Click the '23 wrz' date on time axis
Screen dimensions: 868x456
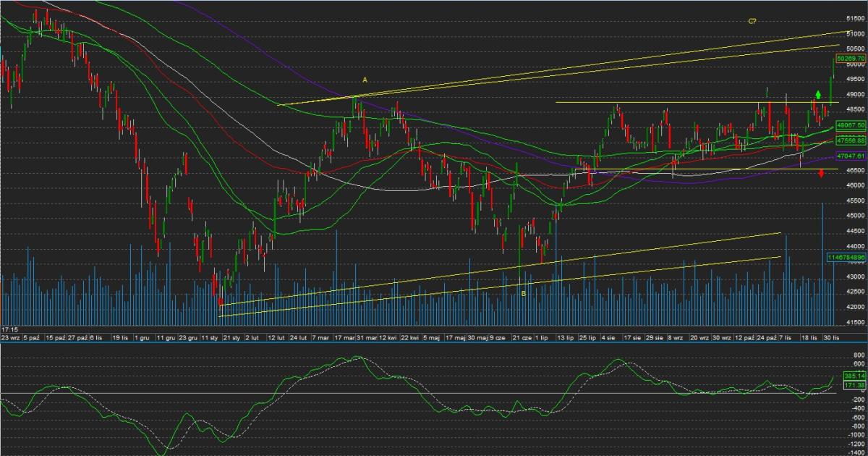(10, 338)
